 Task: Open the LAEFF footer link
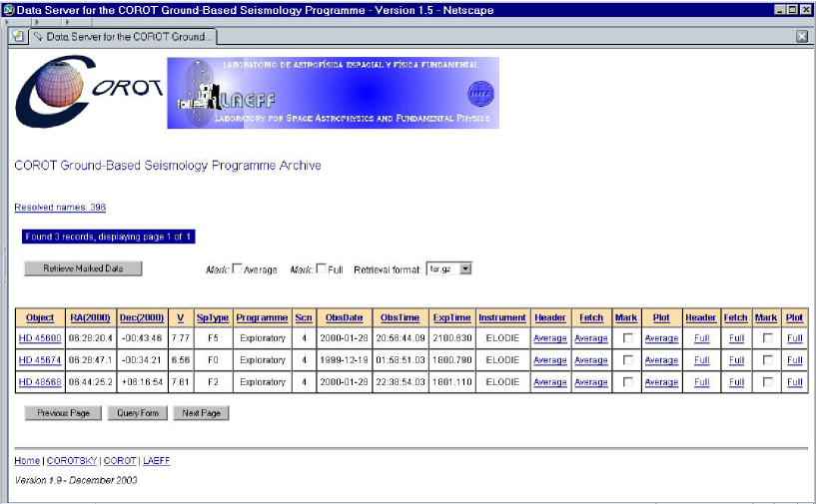[157, 461]
